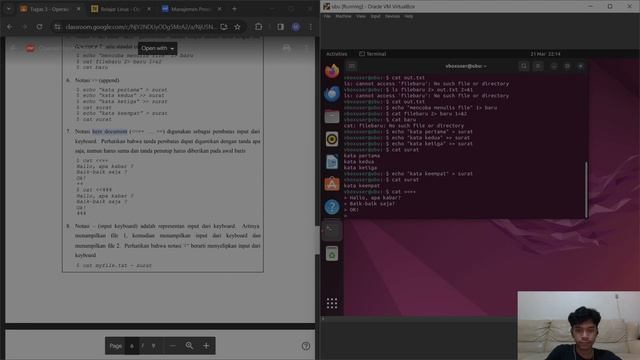
Task: Launch LibreOffice Writer from the dock
Action: coord(332,162)
